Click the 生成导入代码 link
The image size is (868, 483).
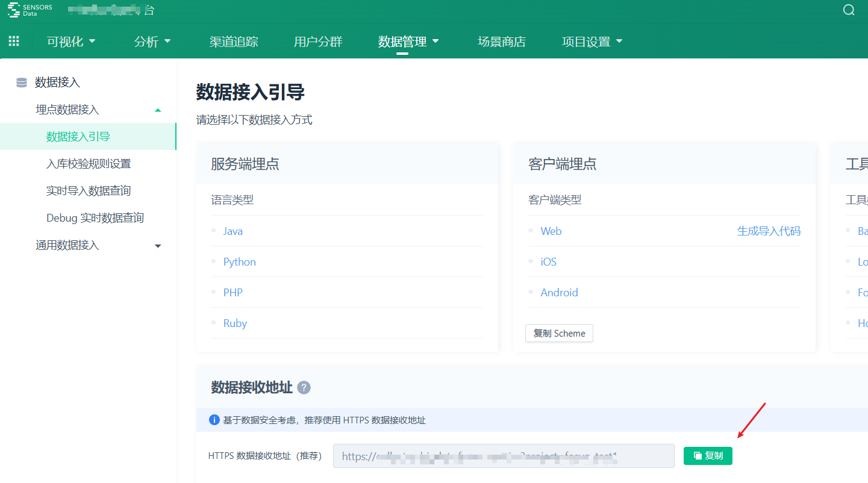pyautogui.click(x=769, y=231)
